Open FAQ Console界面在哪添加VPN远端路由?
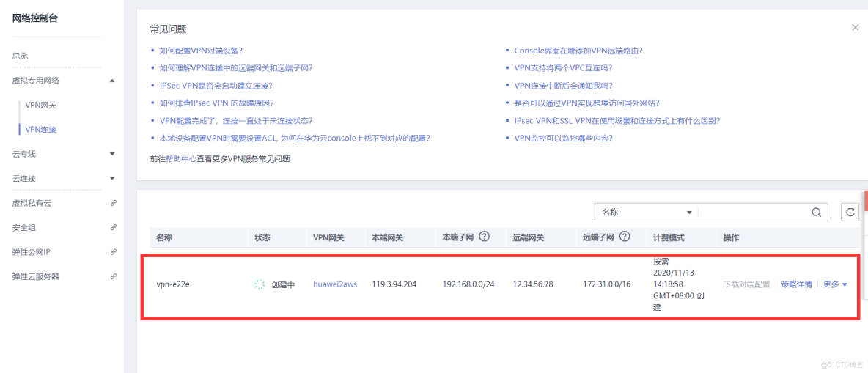This screenshot has height=373, width=868. coord(578,51)
